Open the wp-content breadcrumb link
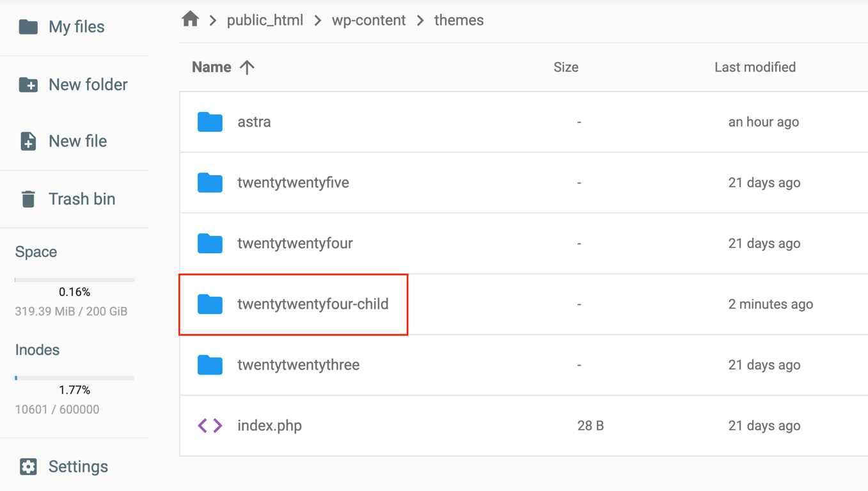Viewport: 868px width, 491px height. (x=368, y=20)
